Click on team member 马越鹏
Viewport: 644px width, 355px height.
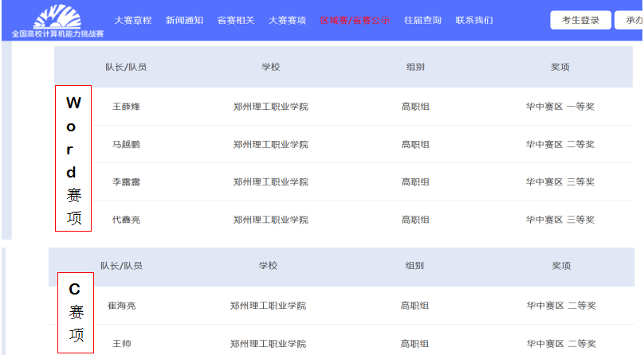(126, 144)
